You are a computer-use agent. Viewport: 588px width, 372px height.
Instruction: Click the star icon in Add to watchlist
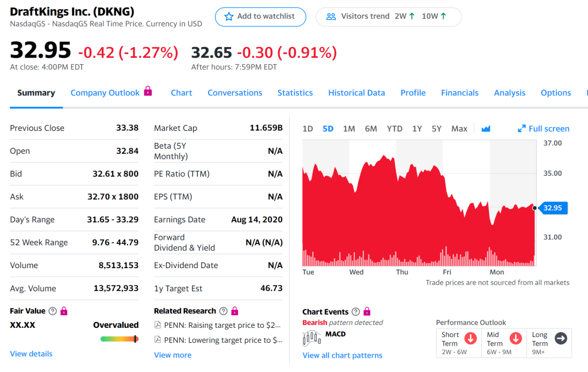click(229, 17)
